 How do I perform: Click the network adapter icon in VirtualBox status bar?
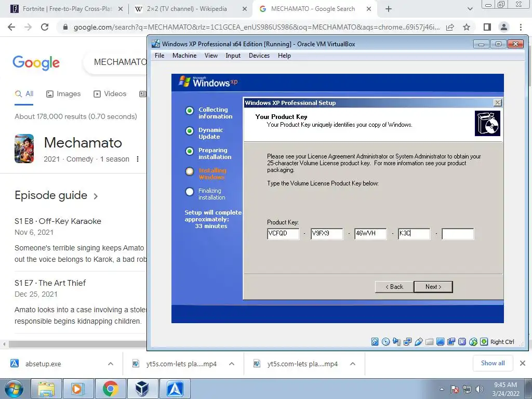(407, 342)
